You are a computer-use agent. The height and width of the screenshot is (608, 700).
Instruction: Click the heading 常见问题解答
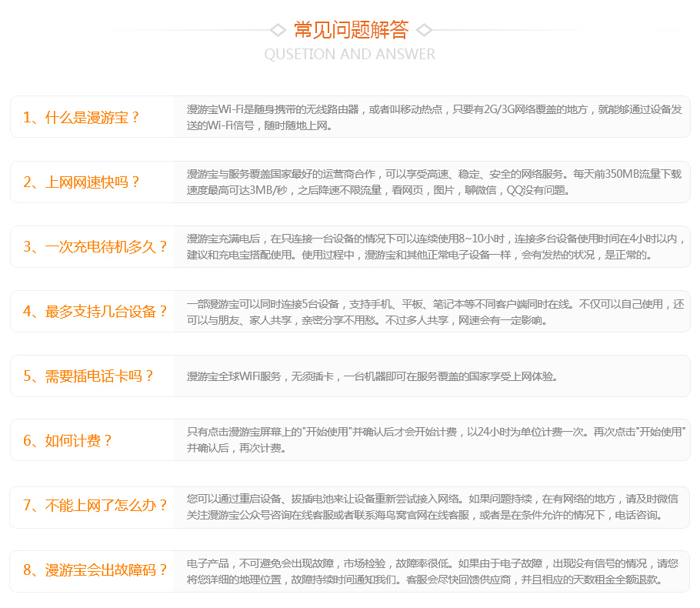(x=351, y=30)
